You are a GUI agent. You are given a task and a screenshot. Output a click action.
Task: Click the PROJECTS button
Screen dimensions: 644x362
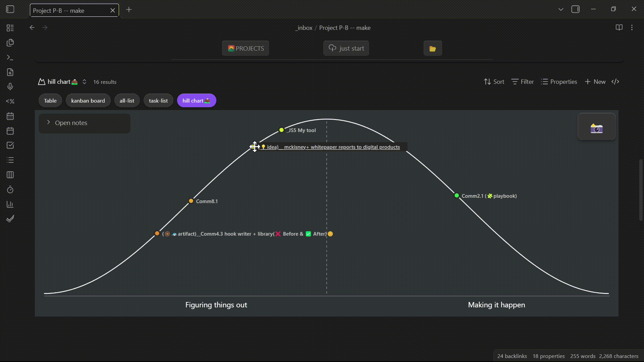coord(246,48)
